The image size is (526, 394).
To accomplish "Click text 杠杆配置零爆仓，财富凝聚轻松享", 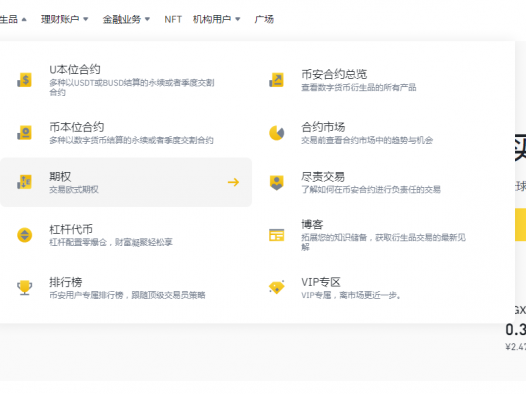I will pos(111,242).
